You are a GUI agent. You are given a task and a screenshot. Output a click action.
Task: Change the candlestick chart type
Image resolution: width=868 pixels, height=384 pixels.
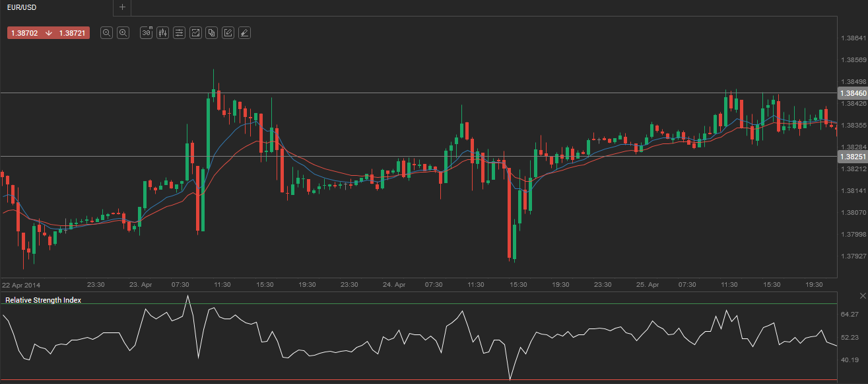[162, 32]
